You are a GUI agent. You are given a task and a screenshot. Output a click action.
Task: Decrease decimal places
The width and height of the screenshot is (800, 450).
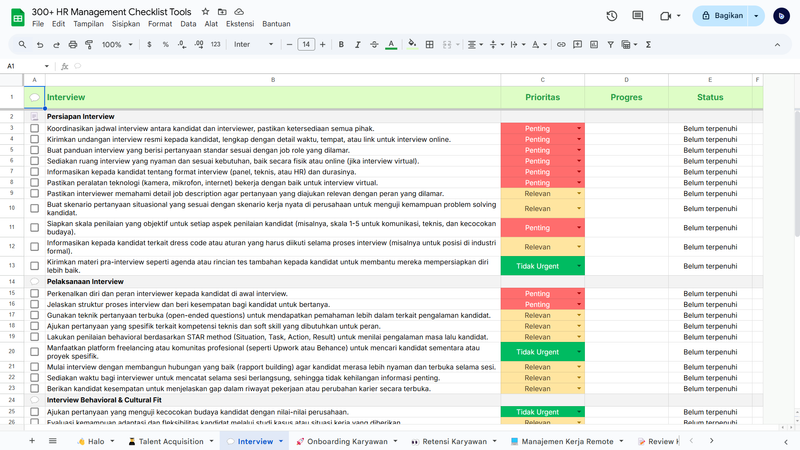pyautogui.click(x=182, y=45)
